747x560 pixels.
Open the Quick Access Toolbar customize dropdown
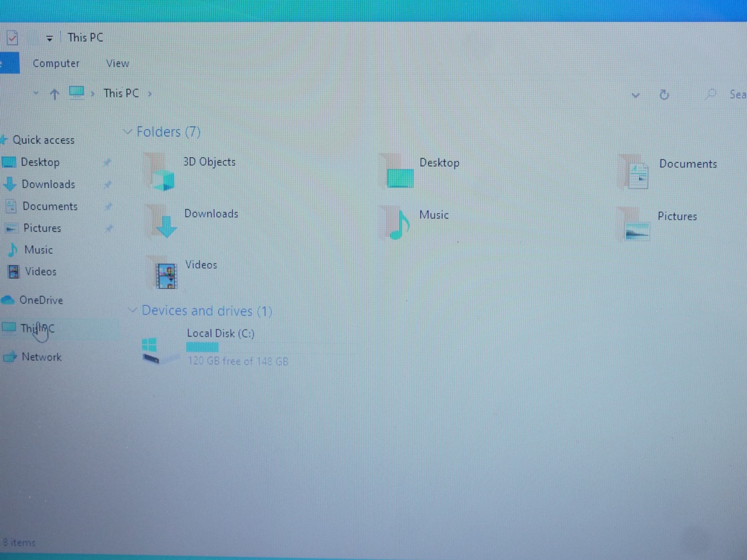49,39
